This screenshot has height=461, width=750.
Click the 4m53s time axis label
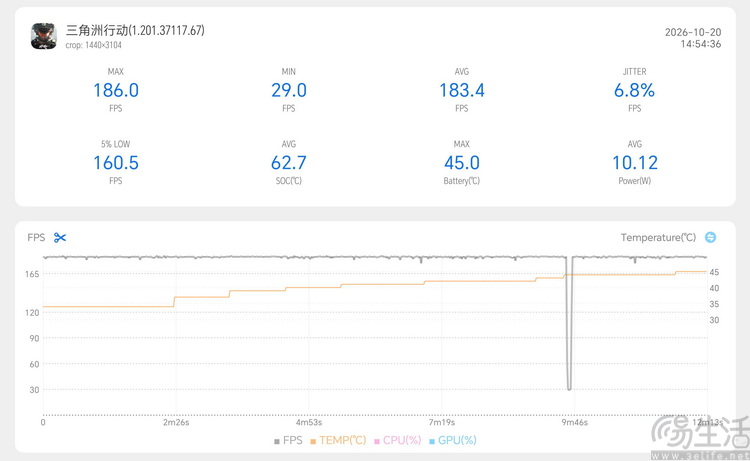309,422
